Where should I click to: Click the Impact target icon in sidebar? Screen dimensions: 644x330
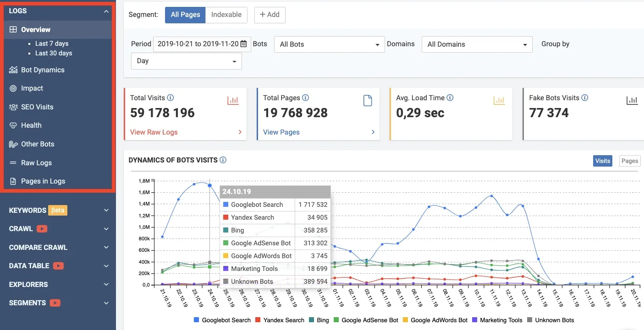[13, 88]
